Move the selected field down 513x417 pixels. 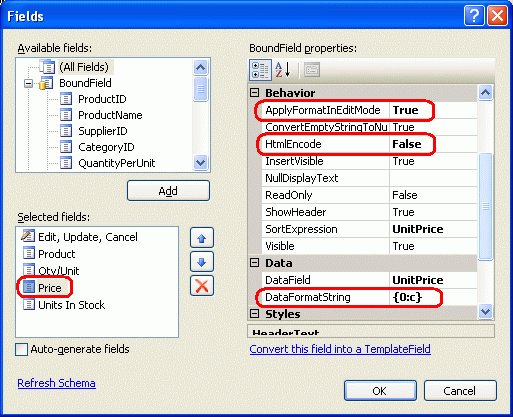pos(202,262)
